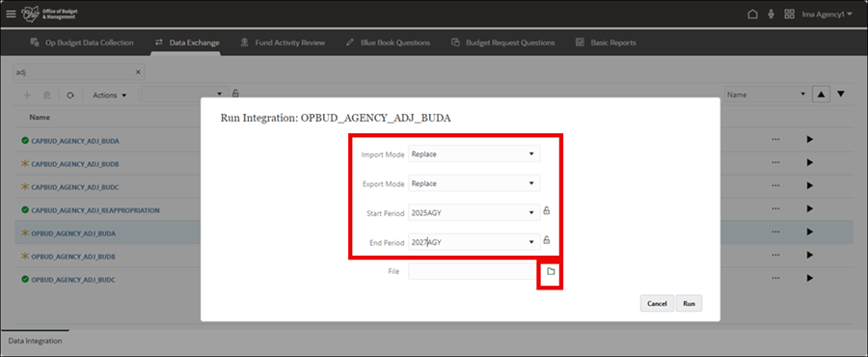This screenshot has width=868, height=357.
Task: Open ellipsis menu for OPBUD_AGENCY_ADJ_BUDA row
Action: pos(775,233)
